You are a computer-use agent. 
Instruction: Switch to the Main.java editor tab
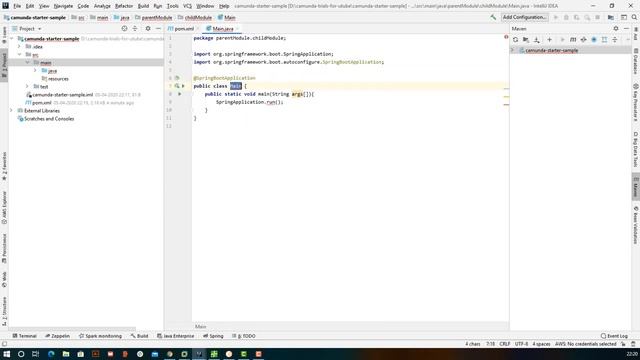[223, 29]
